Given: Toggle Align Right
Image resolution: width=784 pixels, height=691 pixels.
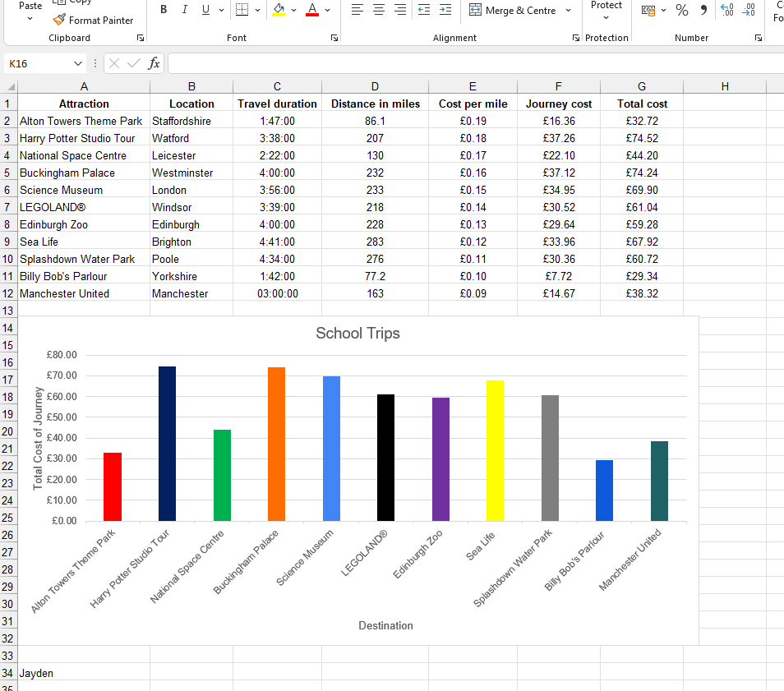Looking at the screenshot, I should (x=400, y=10).
